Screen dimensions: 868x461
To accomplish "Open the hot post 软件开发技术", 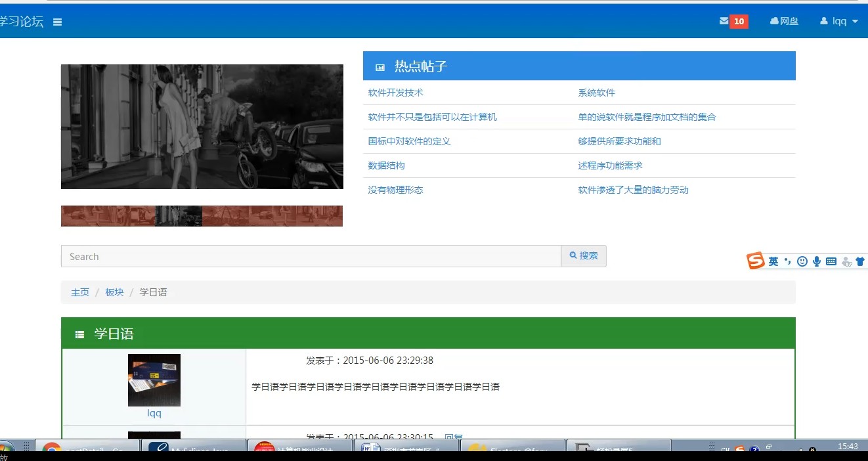I will pyautogui.click(x=396, y=93).
